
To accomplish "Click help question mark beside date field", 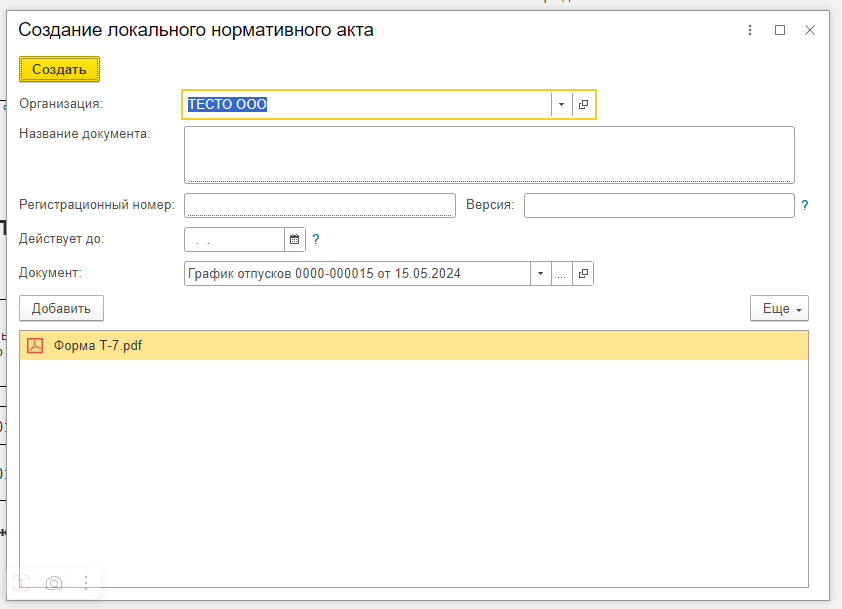I will coord(316,240).
